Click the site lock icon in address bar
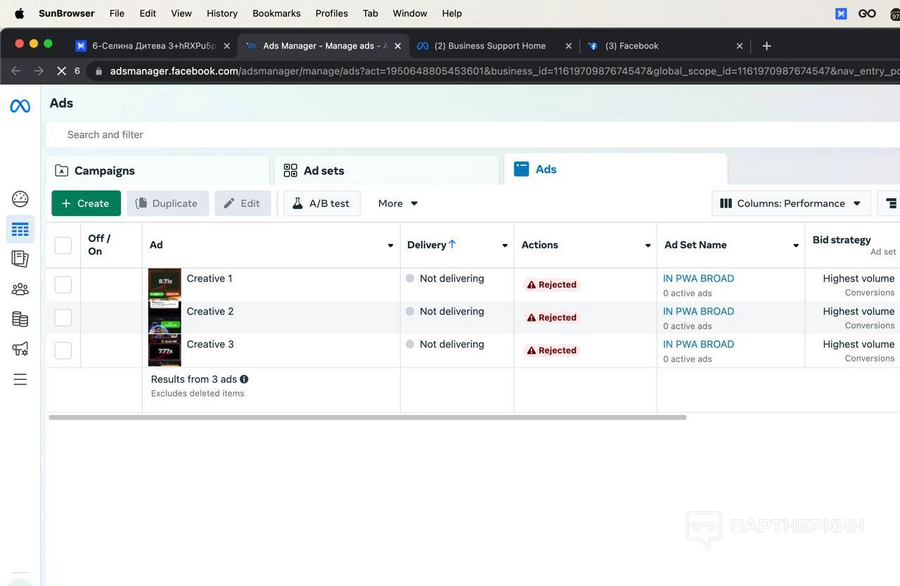The image size is (900, 586). [x=99, y=71]
